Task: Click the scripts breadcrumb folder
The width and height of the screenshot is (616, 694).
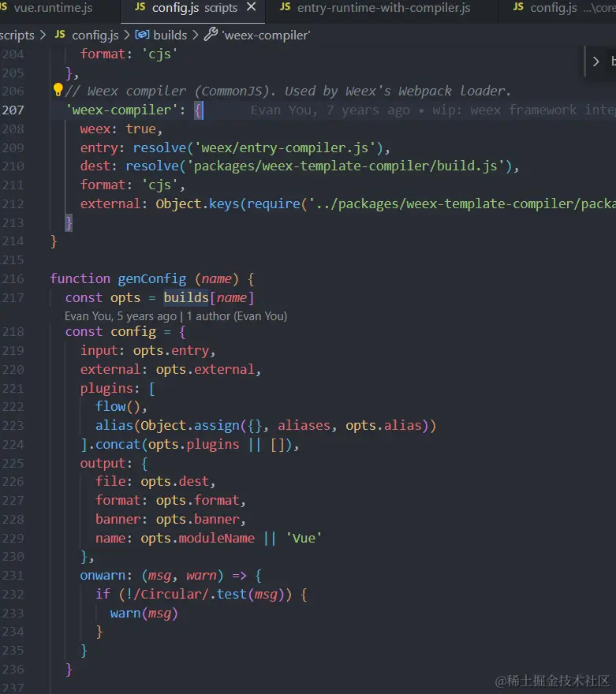Action: pos(17,35)
